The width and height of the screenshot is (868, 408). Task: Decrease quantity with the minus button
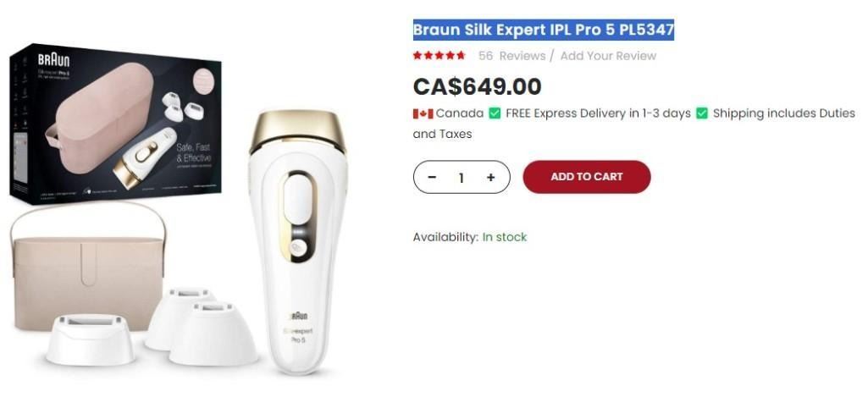tap(433, 177)
